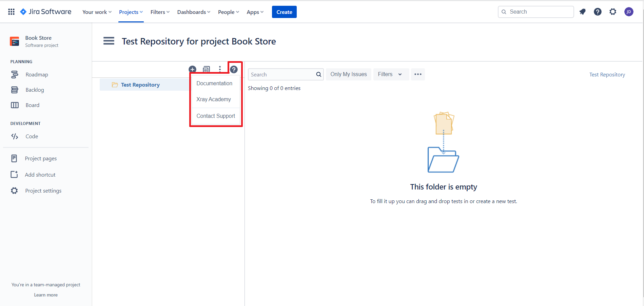Select Contact Support from help menu
The width and height of the screenshot is (644, 306).
coord(216,116)
